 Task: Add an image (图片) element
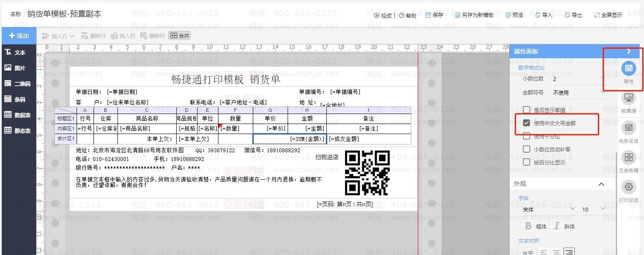pyautogui.click(x=15, y=68)
